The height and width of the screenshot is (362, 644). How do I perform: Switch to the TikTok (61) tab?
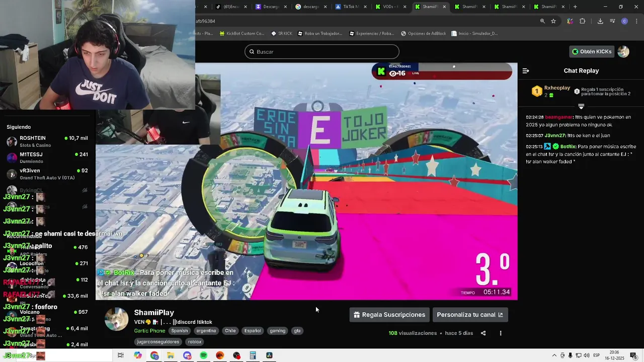click(231, 7)
